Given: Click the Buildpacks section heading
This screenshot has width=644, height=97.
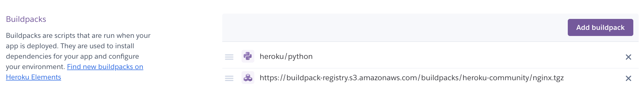Looking at the screenshot, I should coord(26,19).
